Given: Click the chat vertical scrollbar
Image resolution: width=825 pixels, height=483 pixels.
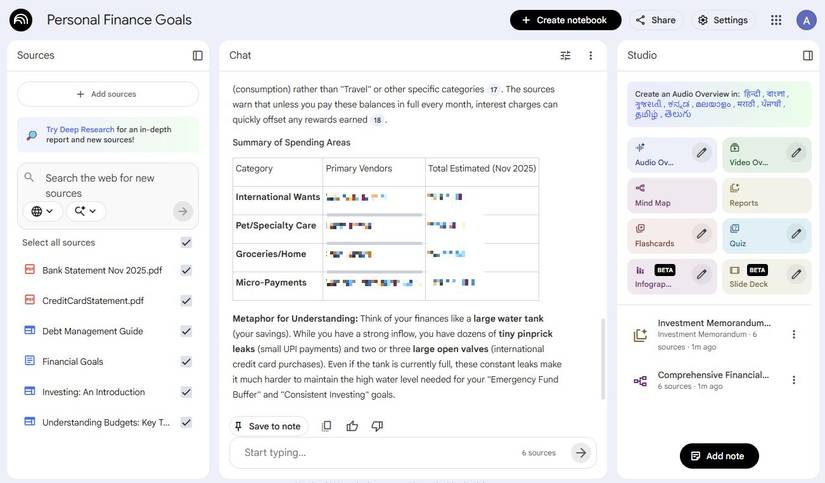Looking at the screenshot, I should [x=602, y=360].
